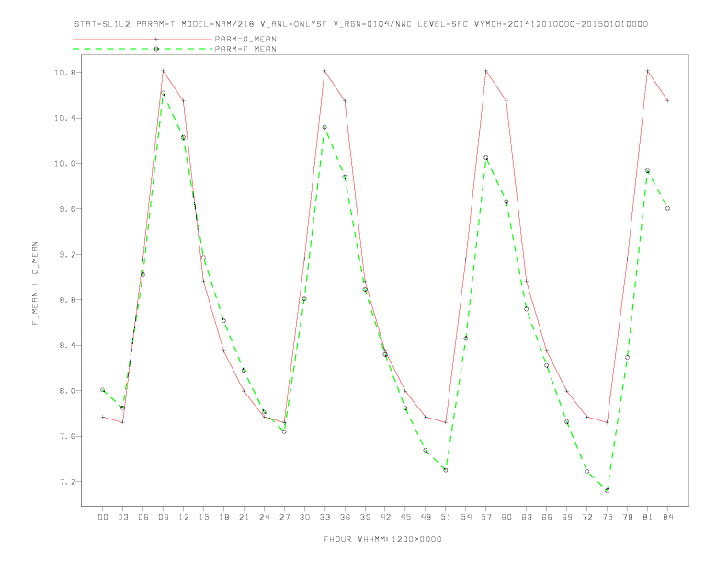Click the y-axis tick label 9.2
The width and height of the screenshot is (728, 563).
[67, 255]
